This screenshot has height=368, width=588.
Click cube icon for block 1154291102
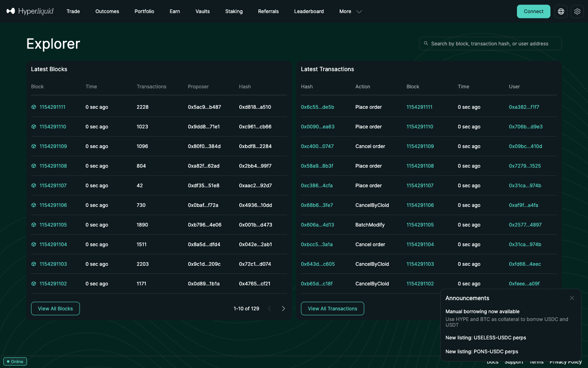pos(33,284)
